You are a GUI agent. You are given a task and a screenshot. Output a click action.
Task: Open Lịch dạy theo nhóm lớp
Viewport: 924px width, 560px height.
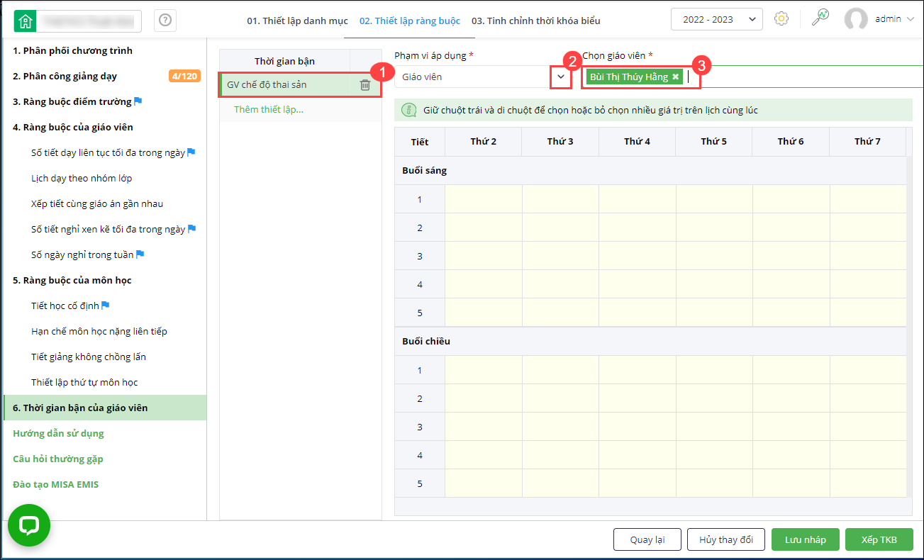[x=82, y=179]
